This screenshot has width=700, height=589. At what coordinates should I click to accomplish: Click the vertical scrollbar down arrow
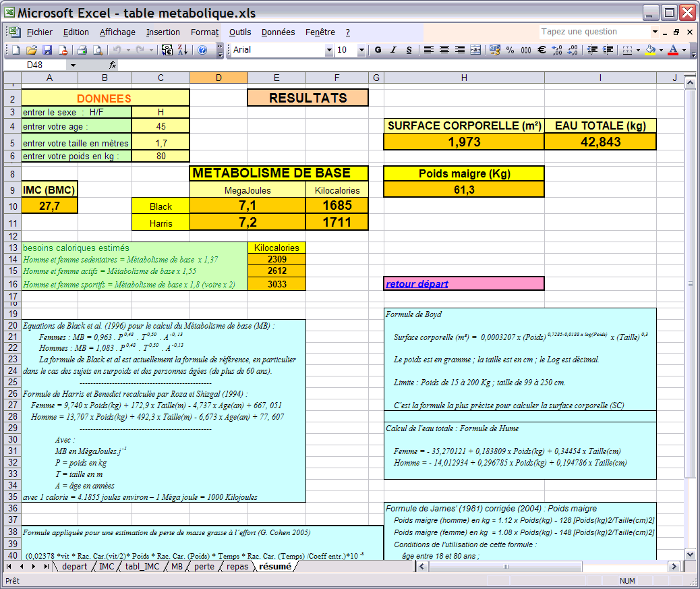690,554
